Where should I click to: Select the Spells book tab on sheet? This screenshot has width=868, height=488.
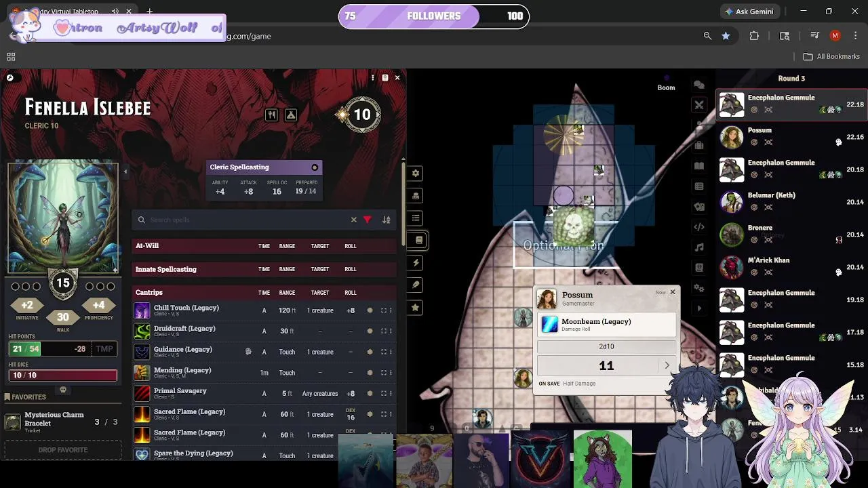(418, 240)
